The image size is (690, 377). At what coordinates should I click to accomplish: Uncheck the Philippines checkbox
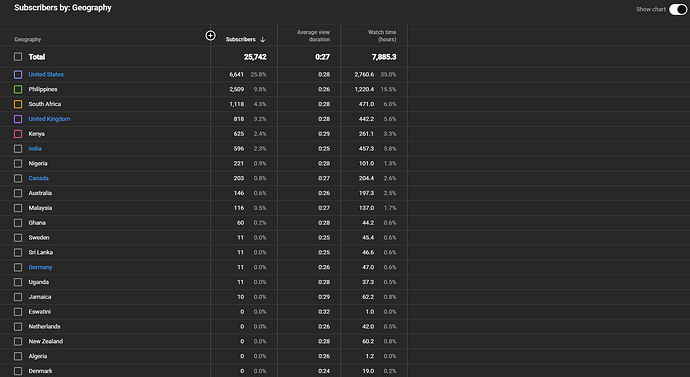click(x=18, y=89)
